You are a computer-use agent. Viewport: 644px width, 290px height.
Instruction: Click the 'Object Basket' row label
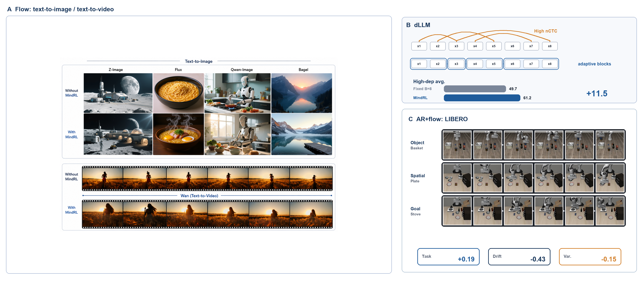coord(417,145)
